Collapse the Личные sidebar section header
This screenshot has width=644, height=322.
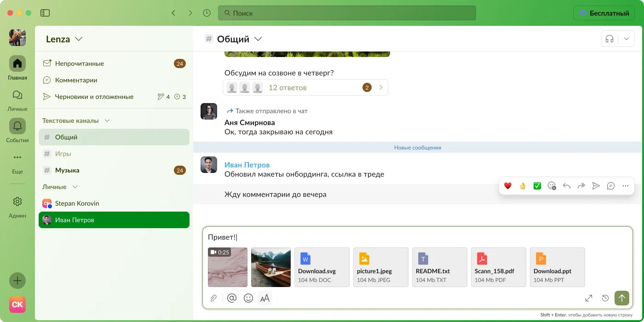click(60, 187)
